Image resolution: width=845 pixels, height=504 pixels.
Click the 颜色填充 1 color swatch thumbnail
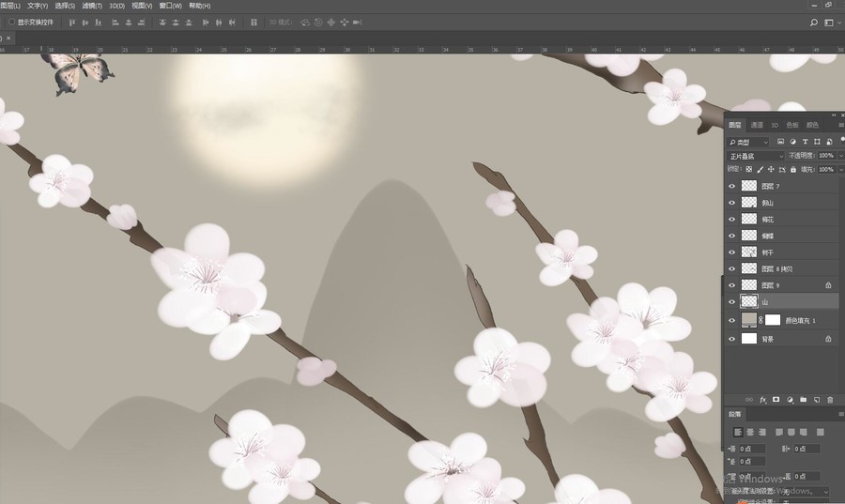[x=749, y=320]
